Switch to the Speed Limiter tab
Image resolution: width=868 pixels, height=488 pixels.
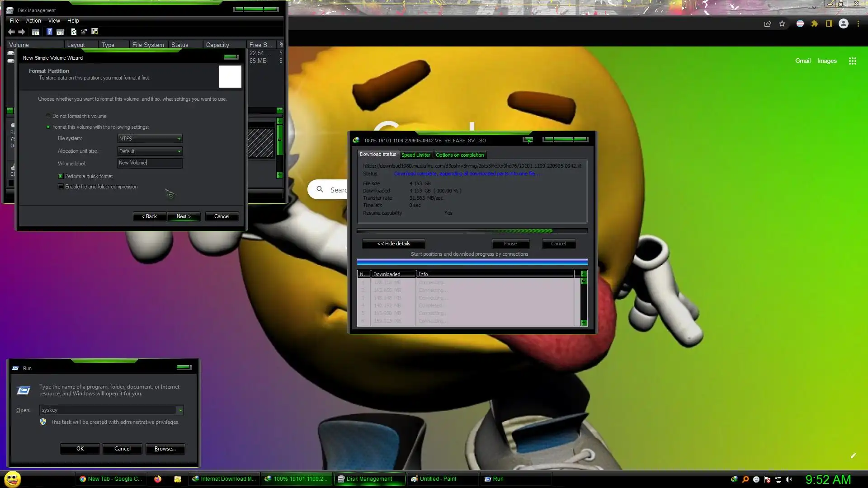(x=415, y=155)
